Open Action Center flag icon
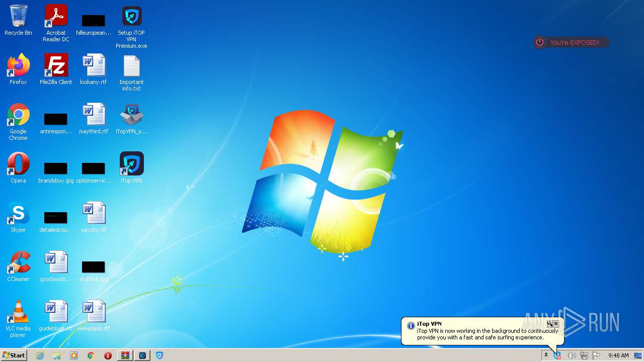The image size is (644, 362). (x=596, y=355)
